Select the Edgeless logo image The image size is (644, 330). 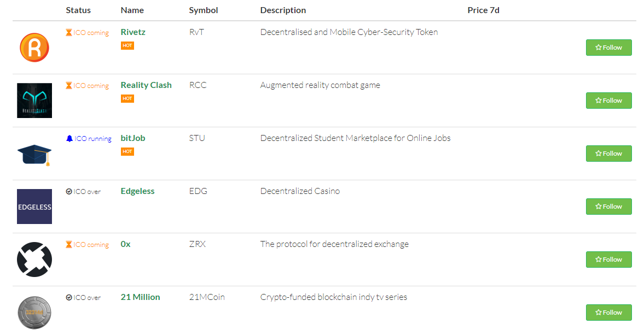pyautogui.click(x=34, y=207)
